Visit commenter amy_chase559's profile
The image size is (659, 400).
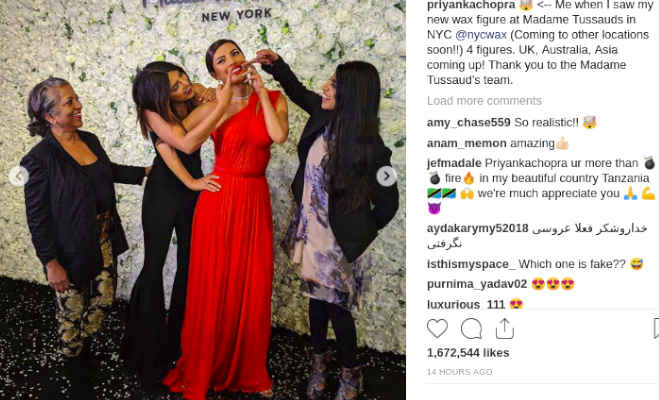pyautogui.click(x=469, y=123)
